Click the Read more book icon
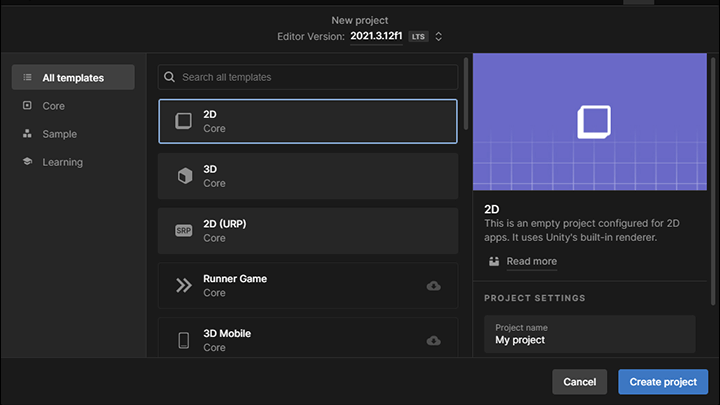The height and width of the screenshot is (405, 720). (x=494, y=261)
